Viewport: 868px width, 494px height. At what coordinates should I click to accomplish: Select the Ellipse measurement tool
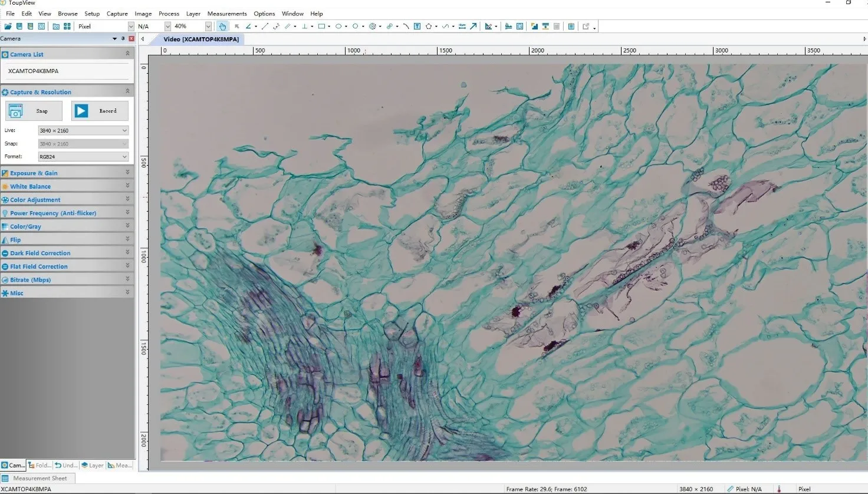(x=338, y=27)
